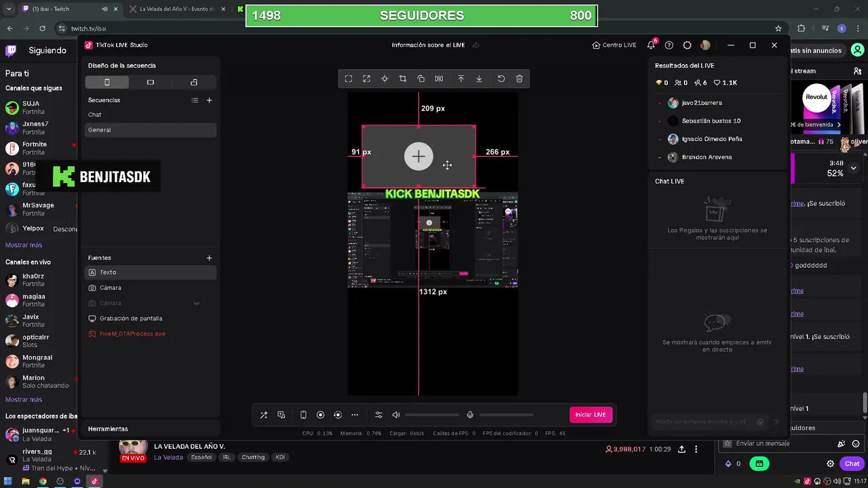Open Centro LIVE
This screenshot has width=868, height=488.
(x=614, y=45)
